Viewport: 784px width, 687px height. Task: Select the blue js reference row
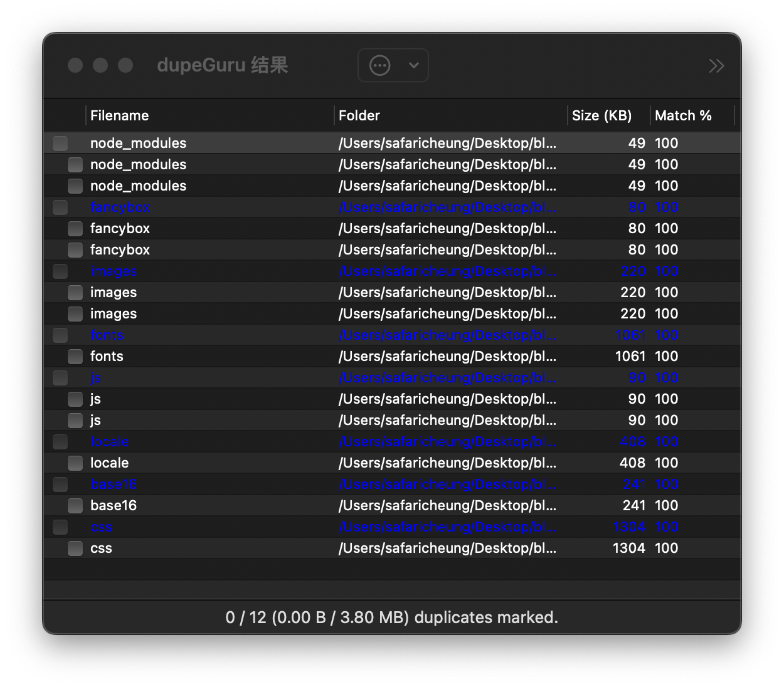click(x=95, y=378)
